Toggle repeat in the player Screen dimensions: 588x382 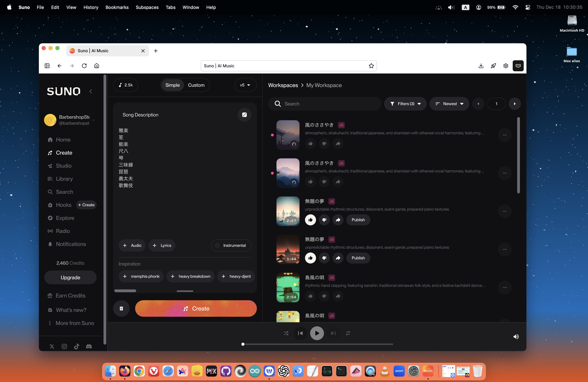coord(348,333)
